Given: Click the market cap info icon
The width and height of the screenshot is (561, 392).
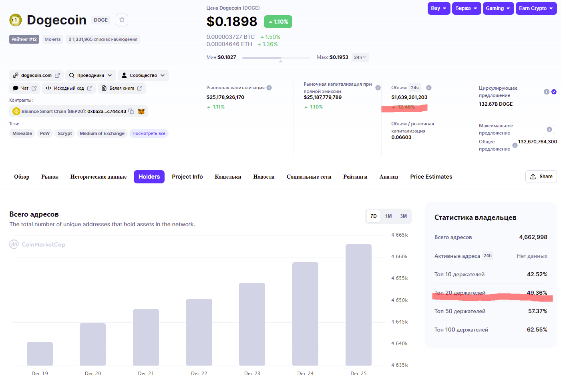Looking at the screenshot, I should [x=269, y=88].
